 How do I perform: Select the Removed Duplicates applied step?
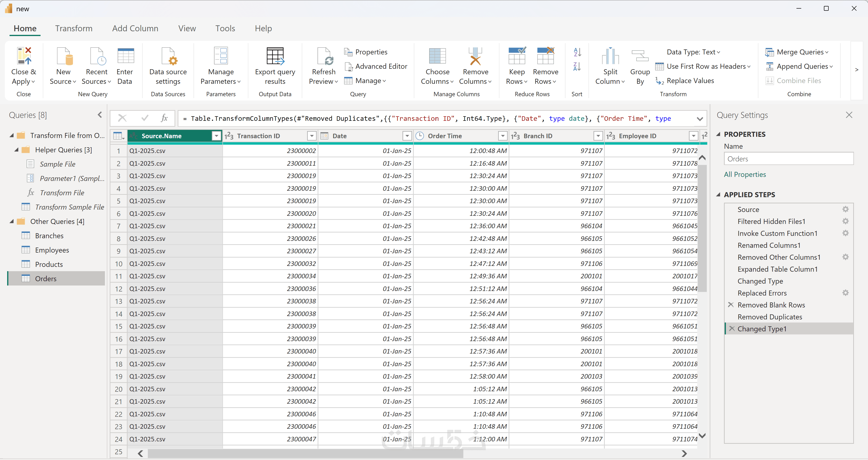(770, 317)
